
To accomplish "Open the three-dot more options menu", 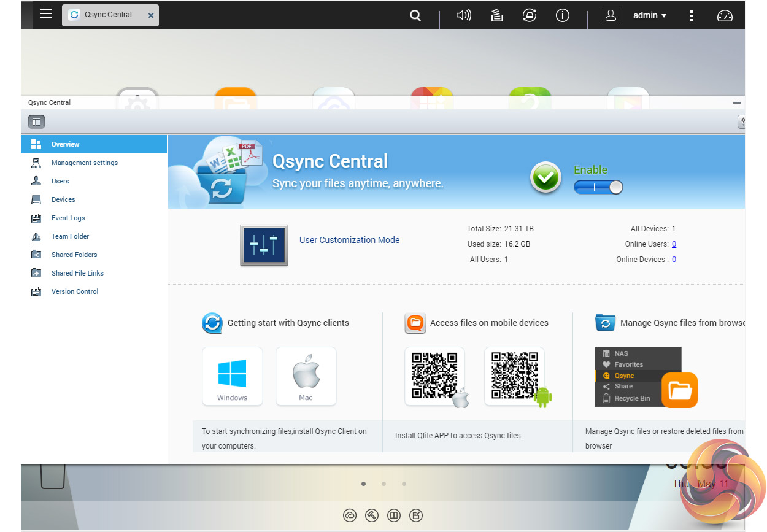I will coord(692,16).
